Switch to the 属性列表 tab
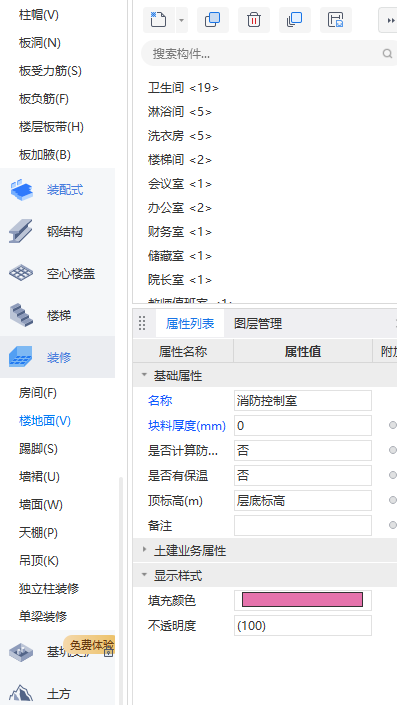Image resolution: width=397 pixels, height=705 pixels. 190,323
